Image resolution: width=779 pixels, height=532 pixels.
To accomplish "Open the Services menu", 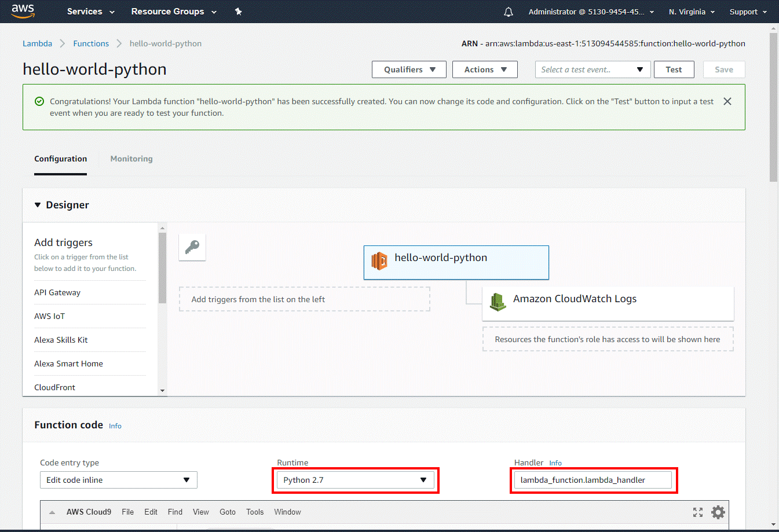I will coord(91,12).
